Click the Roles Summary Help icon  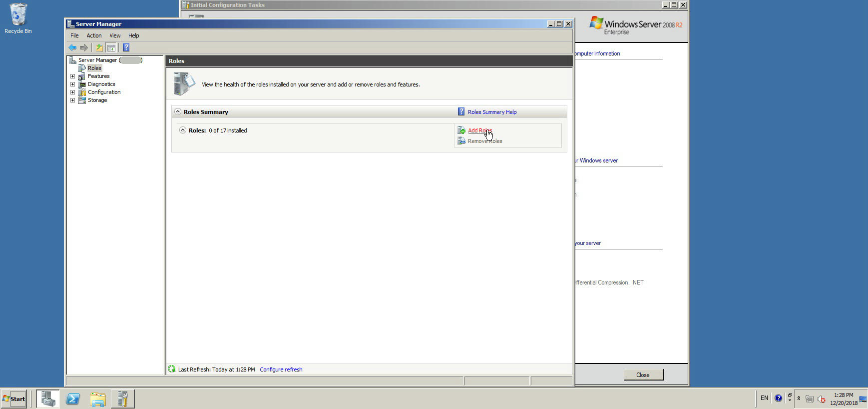click(x=461, y=112)
